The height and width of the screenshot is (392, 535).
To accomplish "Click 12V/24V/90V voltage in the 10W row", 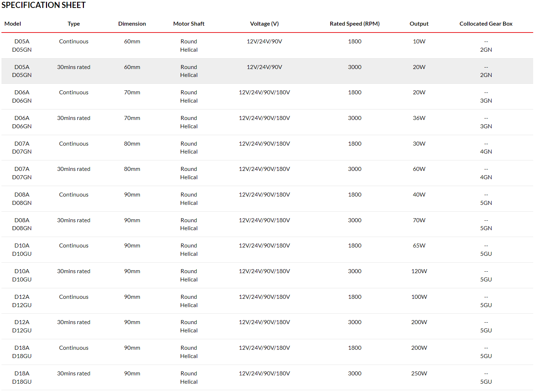I will pyautogui.click(x=264, y=41).
